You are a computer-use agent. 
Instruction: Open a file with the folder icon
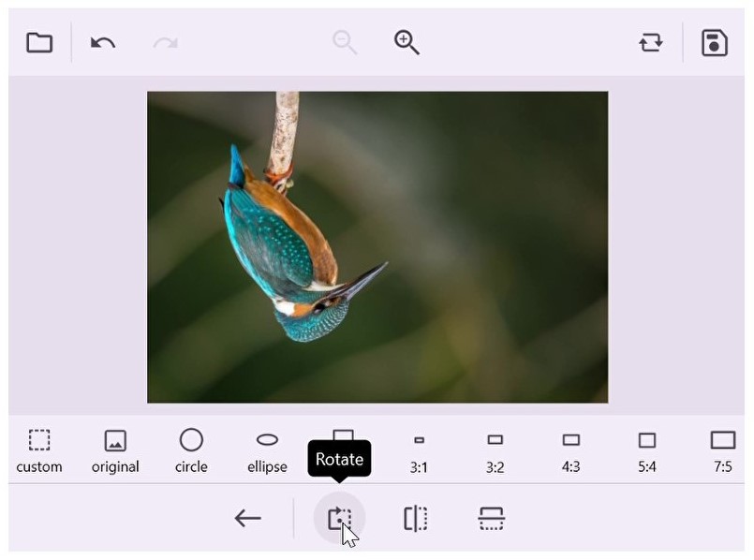(x=39, y=42)
